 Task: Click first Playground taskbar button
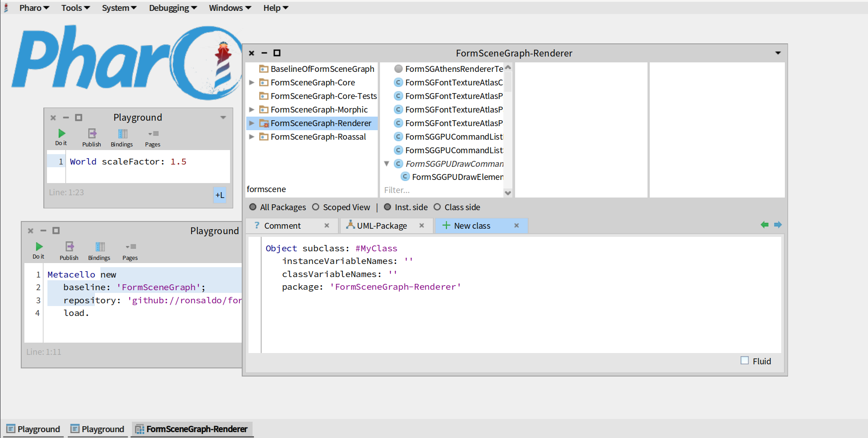click(33, 429)
